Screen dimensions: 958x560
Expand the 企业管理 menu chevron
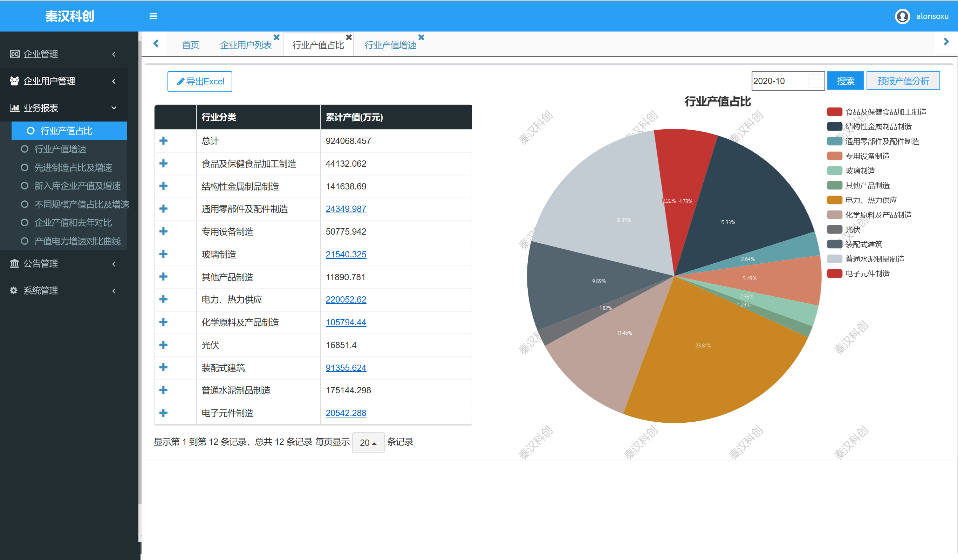pyautogui.click(x=114, y=54)
